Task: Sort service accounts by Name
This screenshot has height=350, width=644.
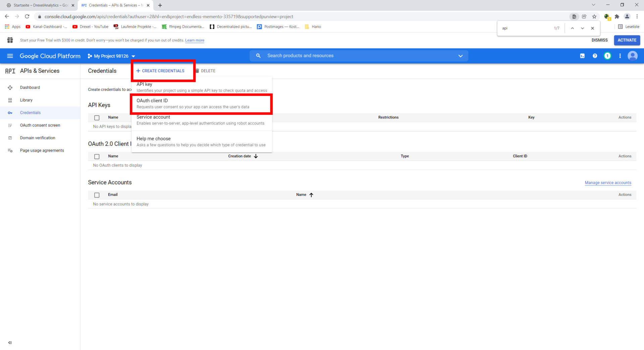Action: click(x=305, y=195)
